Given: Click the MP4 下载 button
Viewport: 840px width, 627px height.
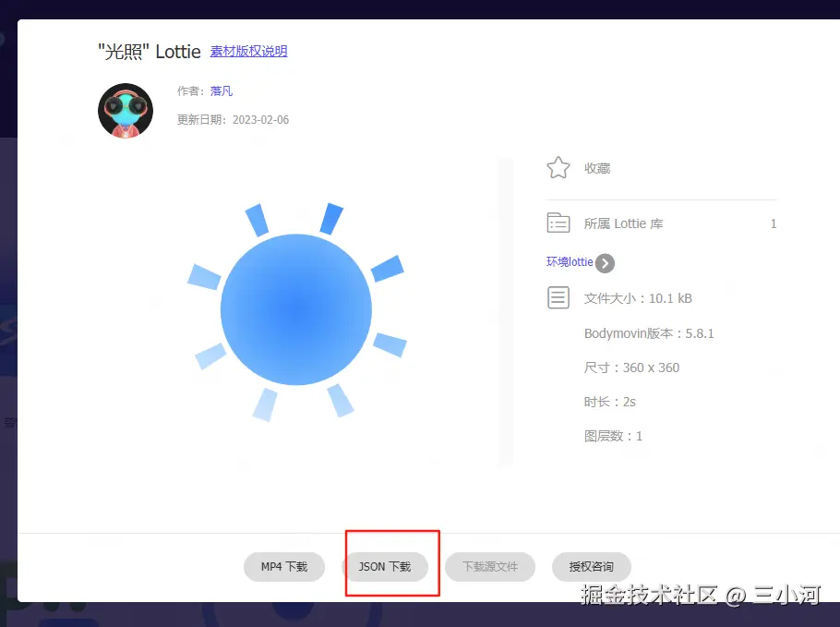Looking at the screenshot, I should click(x=284, y=566).
